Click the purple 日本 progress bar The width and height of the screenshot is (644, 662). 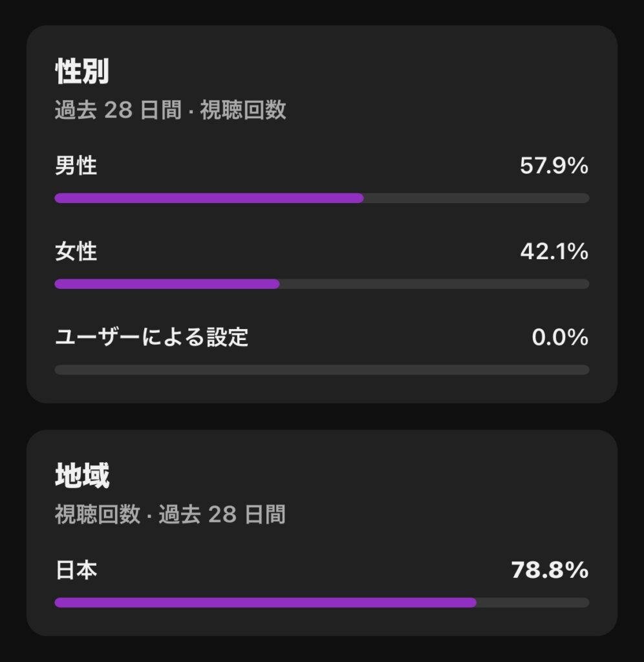(x=265, y=603)
